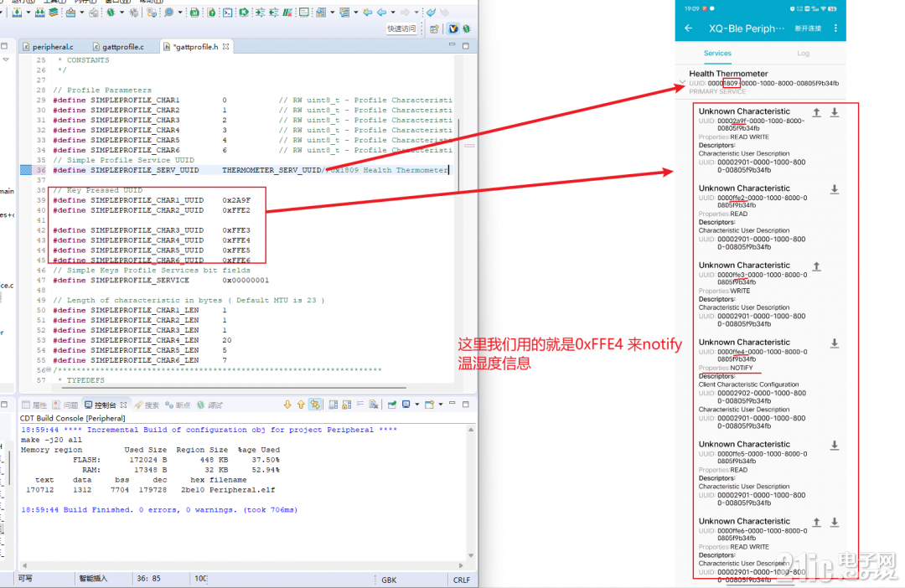Click the editor area maximize icon

466,45
